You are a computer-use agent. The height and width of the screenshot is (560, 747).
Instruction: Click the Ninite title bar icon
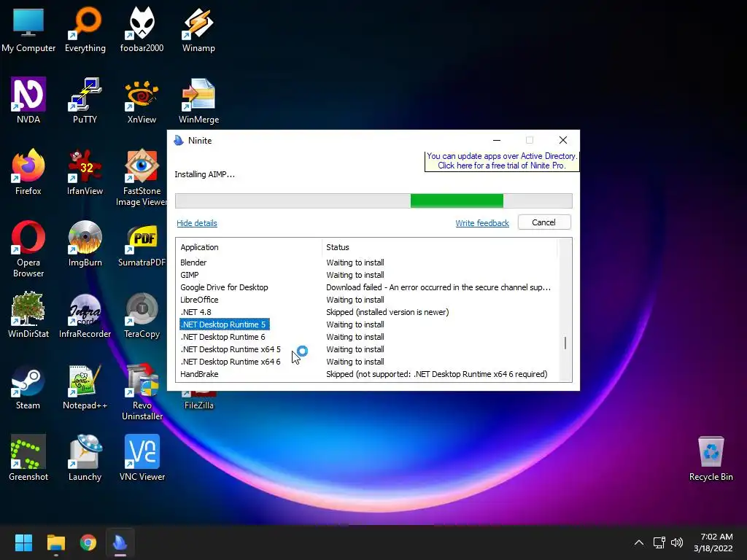pyautogui.click(x=179, y=141)
